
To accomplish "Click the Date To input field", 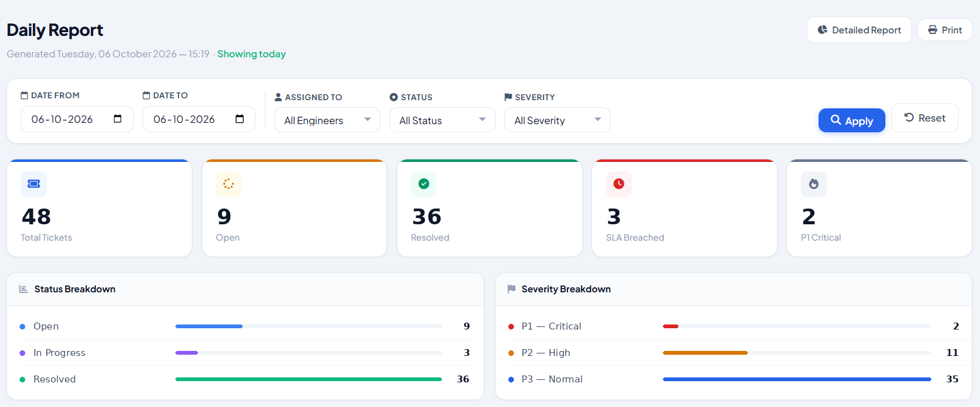I will coord(199,119).
